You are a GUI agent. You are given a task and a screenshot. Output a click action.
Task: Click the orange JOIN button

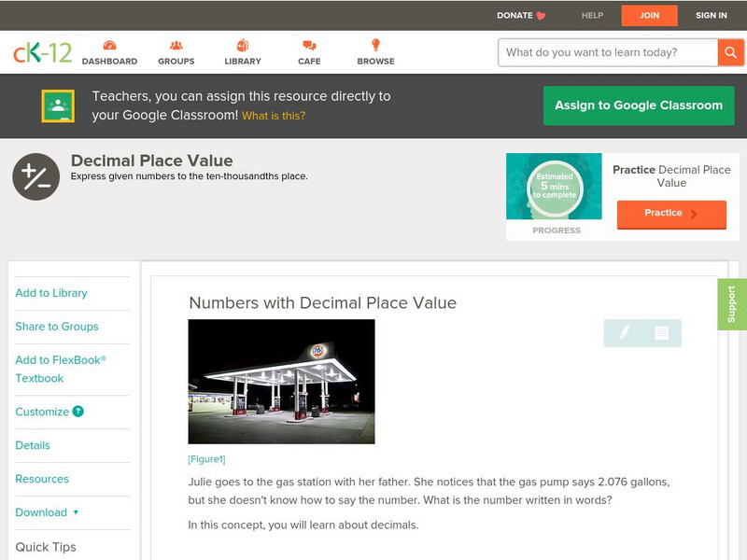(x=649, y=16)
